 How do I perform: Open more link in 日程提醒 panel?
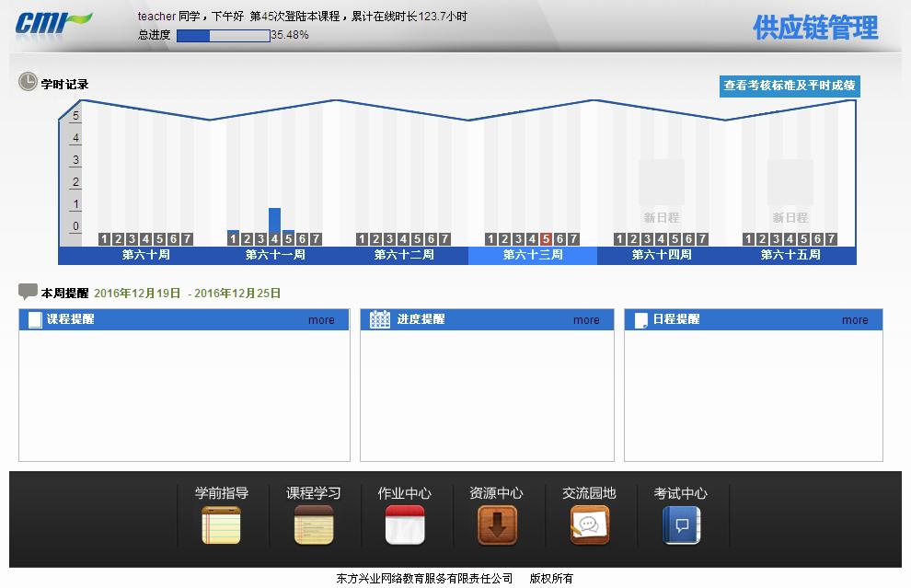[855, 320]
